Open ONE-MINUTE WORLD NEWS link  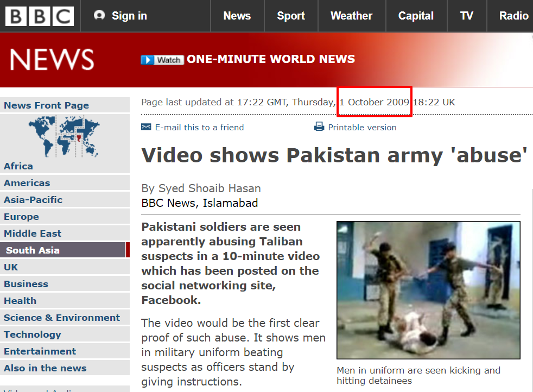coord(271,59)
